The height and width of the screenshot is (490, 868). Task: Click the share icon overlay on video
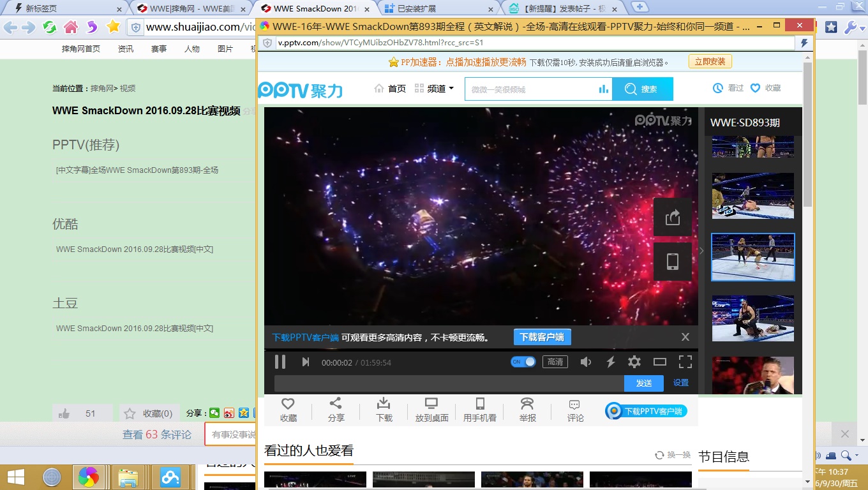coord(673,218)
